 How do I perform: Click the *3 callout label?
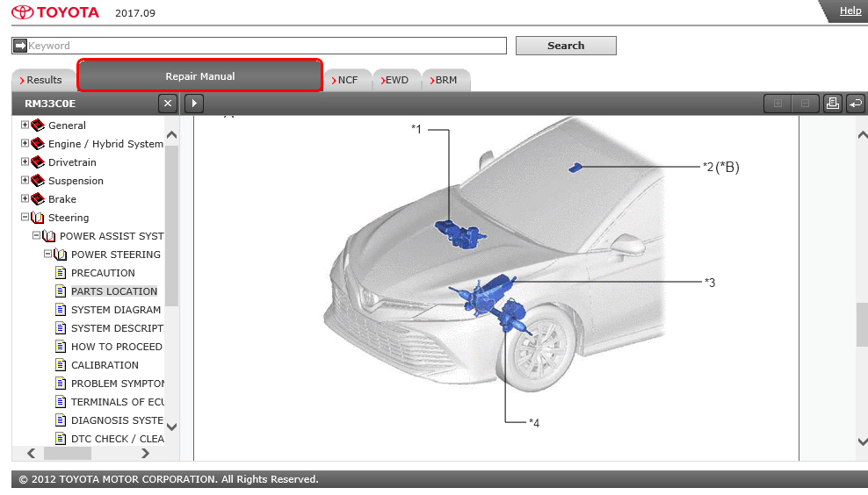(x=710, y=283)
